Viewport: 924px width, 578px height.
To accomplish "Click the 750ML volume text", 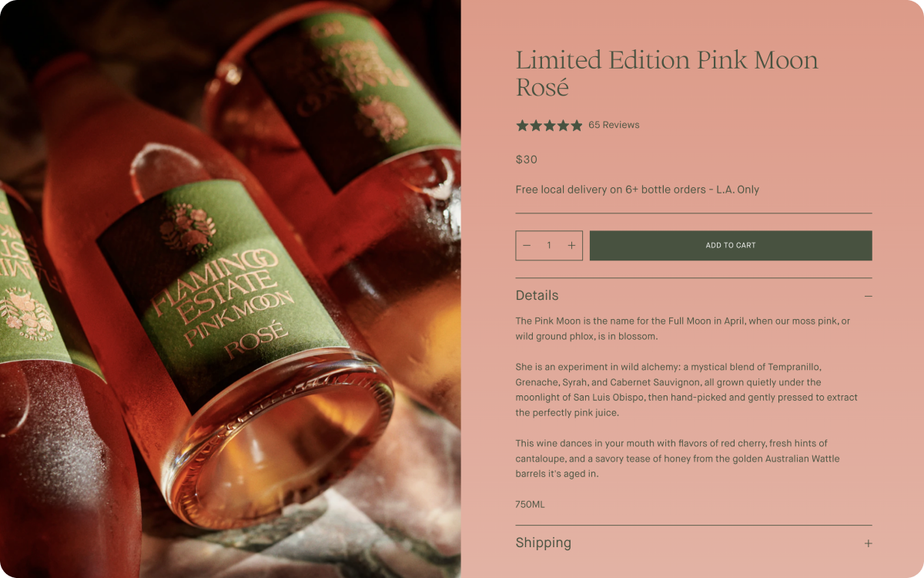I will click(x=530, y=505).
